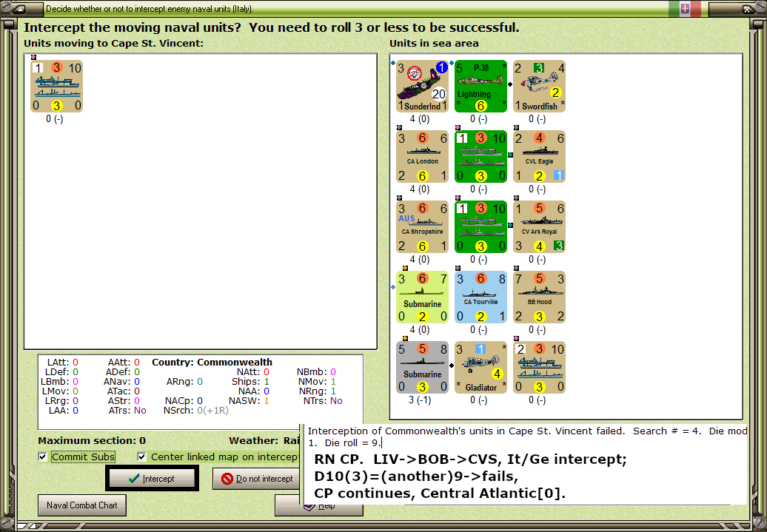Click the NTrs: No value

[323, 401]
